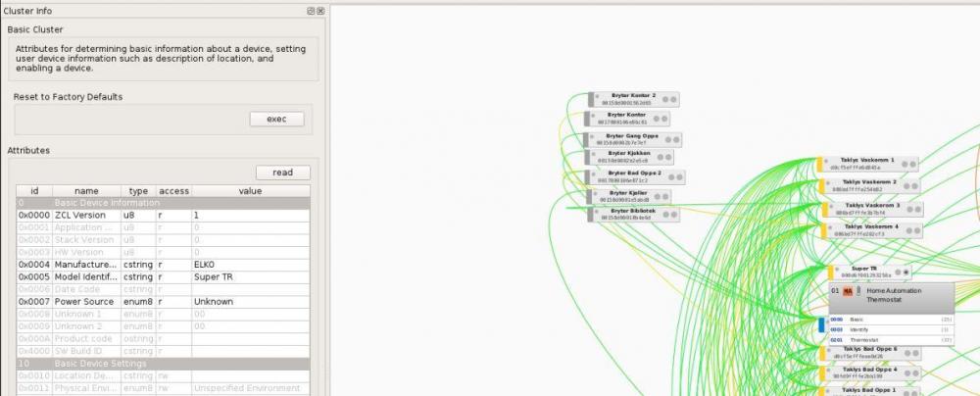Select the Bryter Bibliotek node

pyautogui.click(x=625, y=214)
